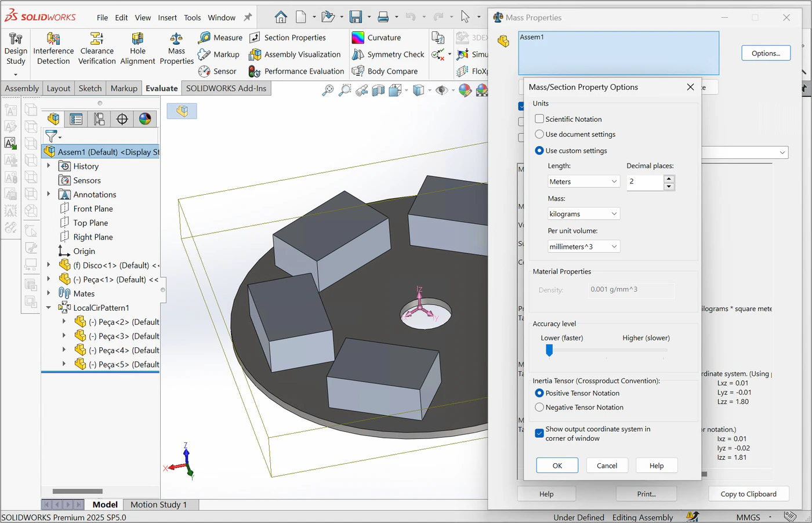The height and width of the screenshot is (523, 812).
Task: Click the Decimal places input field
Action: (644, 181)
